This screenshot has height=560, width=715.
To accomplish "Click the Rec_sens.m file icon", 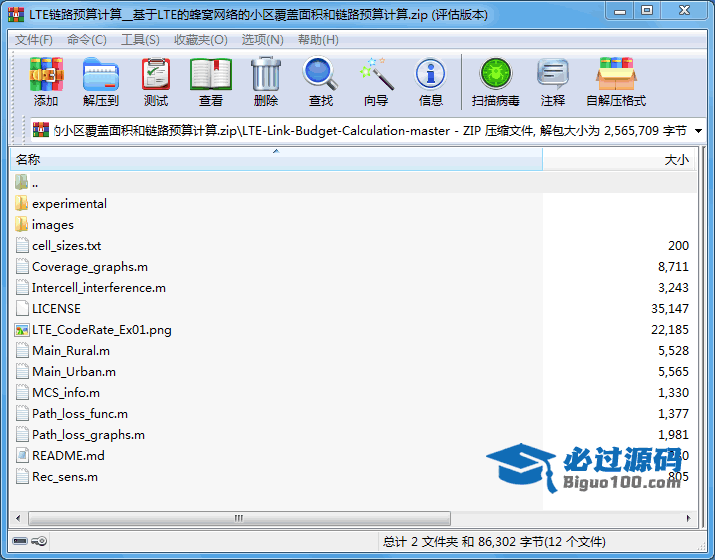I will pos(21,477).
